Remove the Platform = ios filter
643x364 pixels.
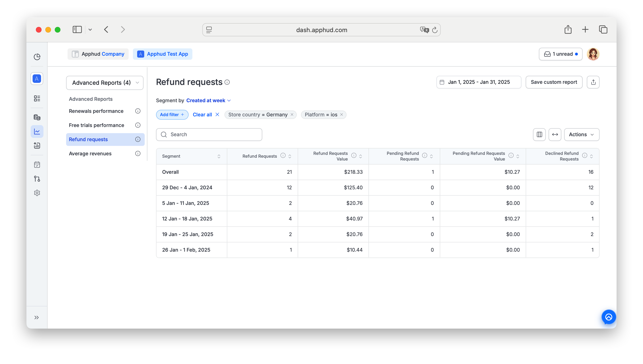tap(342, 114)
